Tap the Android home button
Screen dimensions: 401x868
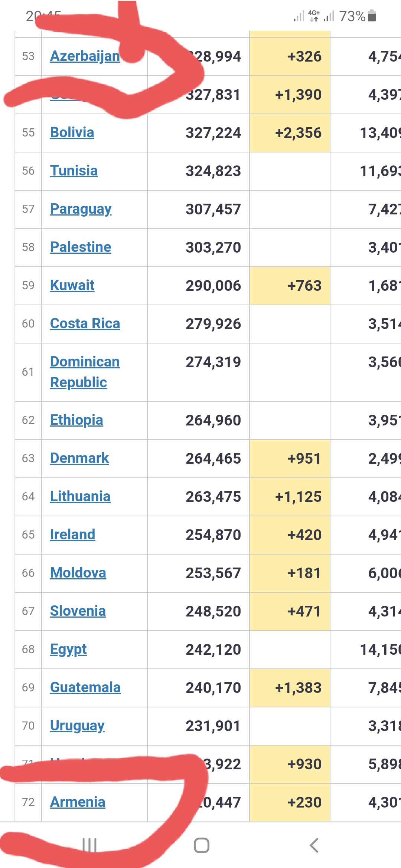[x=202, y=845]
